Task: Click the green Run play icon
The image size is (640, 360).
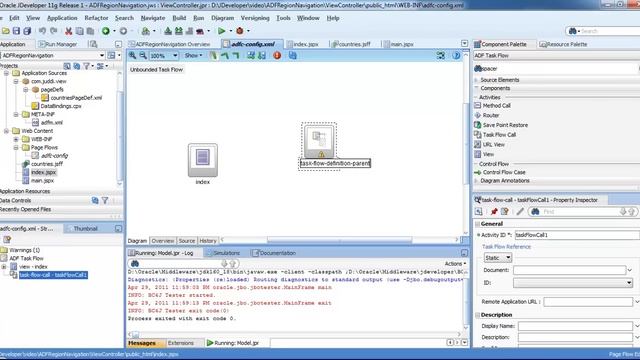Action: coord(222,31)
